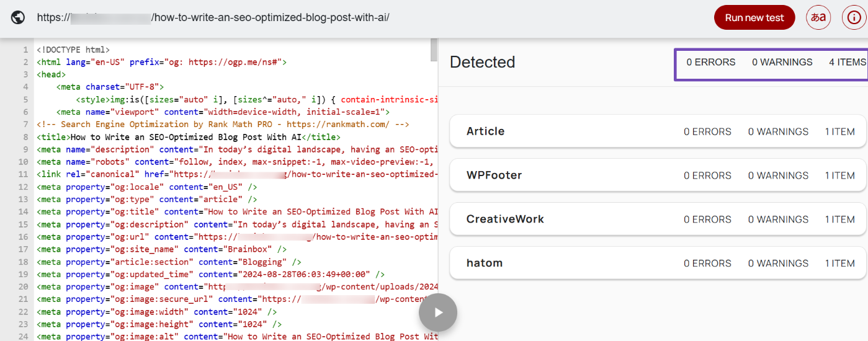Expand the Article detected item
The height and width of the screenshot is (341, 868).
[x=656, y=131]
